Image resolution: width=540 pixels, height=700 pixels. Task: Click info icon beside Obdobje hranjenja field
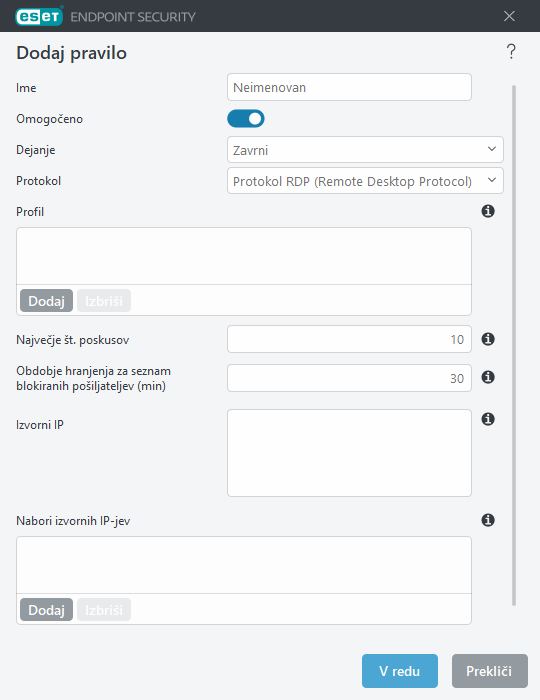tap(488, 377)
